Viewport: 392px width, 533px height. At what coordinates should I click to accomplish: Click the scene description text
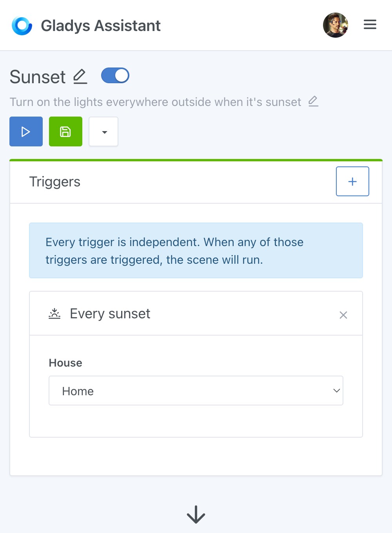(155, 102)
